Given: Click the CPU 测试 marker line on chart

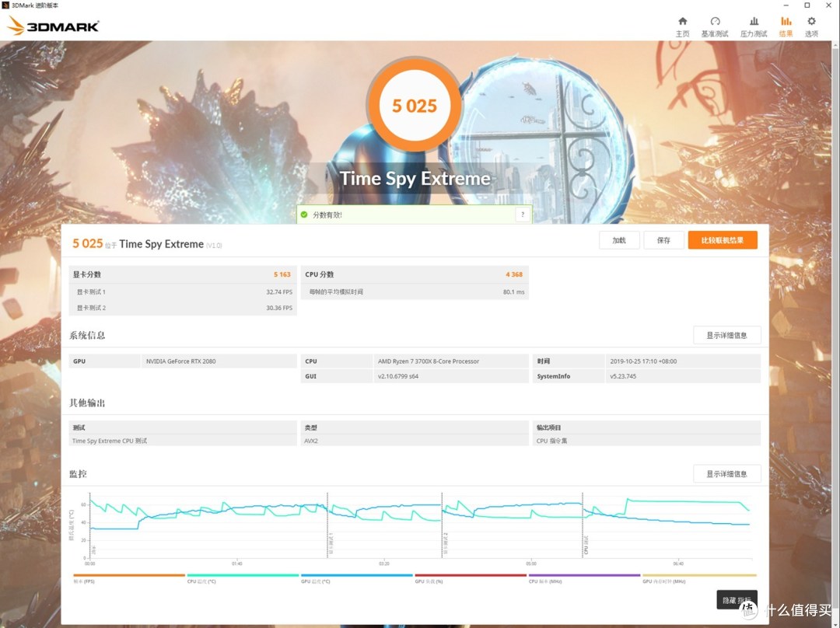Looking at the screenshot, I should coord(583,525).
